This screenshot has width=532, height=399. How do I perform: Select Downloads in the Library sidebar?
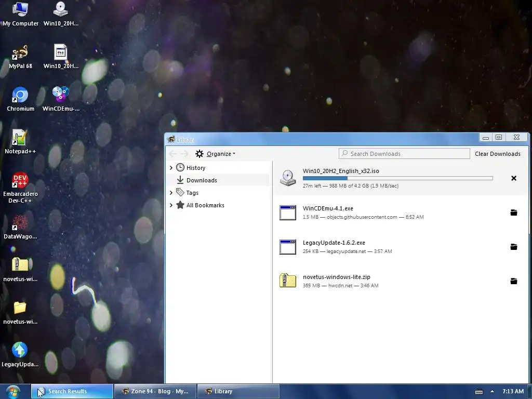(219, 180)
